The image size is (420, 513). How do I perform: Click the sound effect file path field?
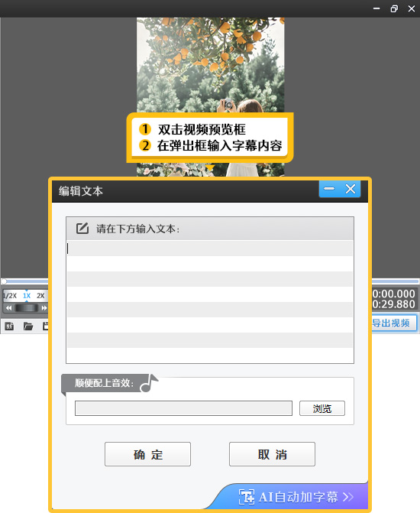[x=183, y=408]
